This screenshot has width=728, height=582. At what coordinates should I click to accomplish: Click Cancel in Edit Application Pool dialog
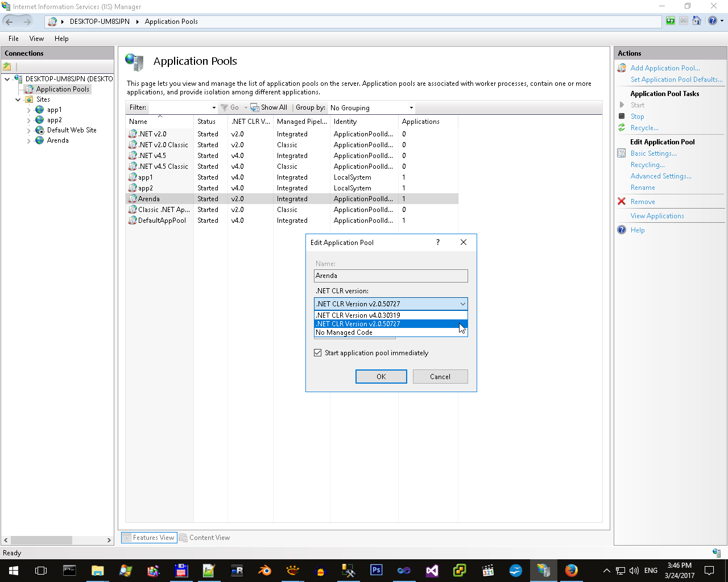pyautogui.click(x=440, y=377)
